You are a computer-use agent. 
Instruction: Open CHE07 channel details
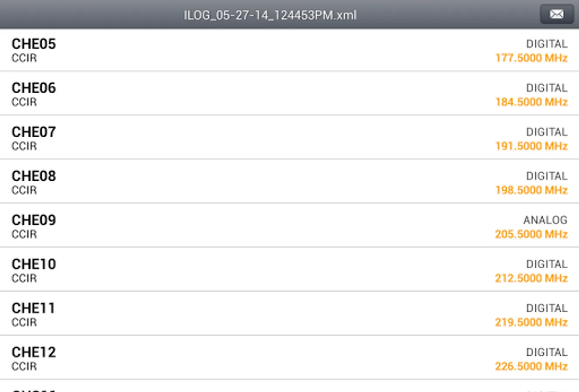[x=289, y=138]
